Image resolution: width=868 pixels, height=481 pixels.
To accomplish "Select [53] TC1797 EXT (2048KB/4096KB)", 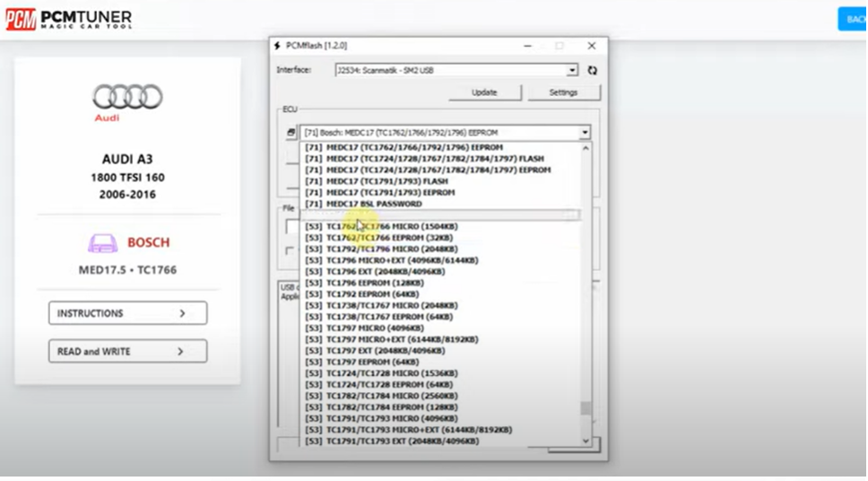I will 440,351.
